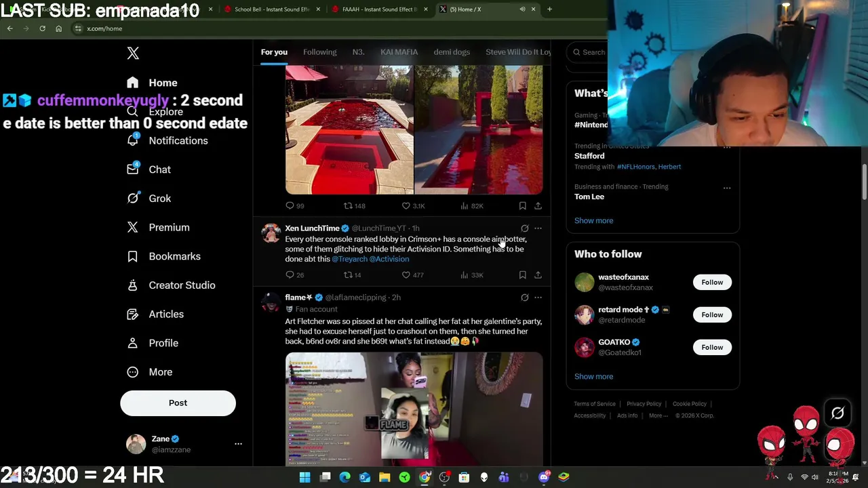Bookmark the red pool post

(522, 205)
